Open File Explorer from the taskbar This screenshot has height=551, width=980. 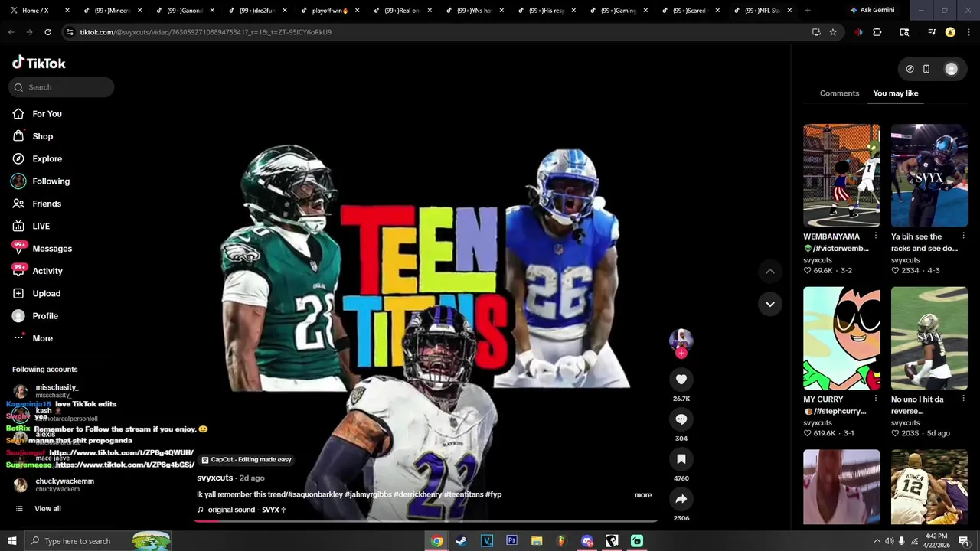[x=537, y=541]
